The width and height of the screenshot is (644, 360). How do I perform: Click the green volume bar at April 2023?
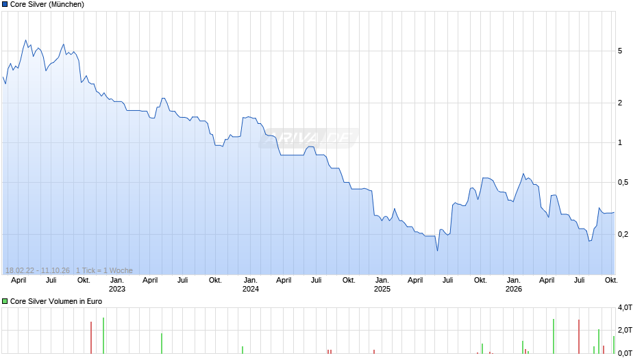162,344
